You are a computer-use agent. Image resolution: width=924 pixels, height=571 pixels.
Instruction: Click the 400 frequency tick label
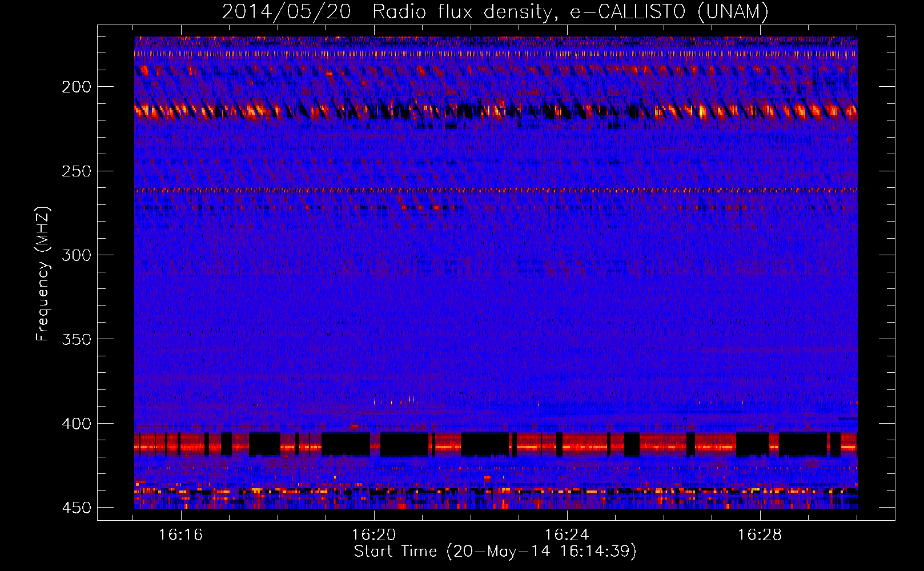(77, 424)
